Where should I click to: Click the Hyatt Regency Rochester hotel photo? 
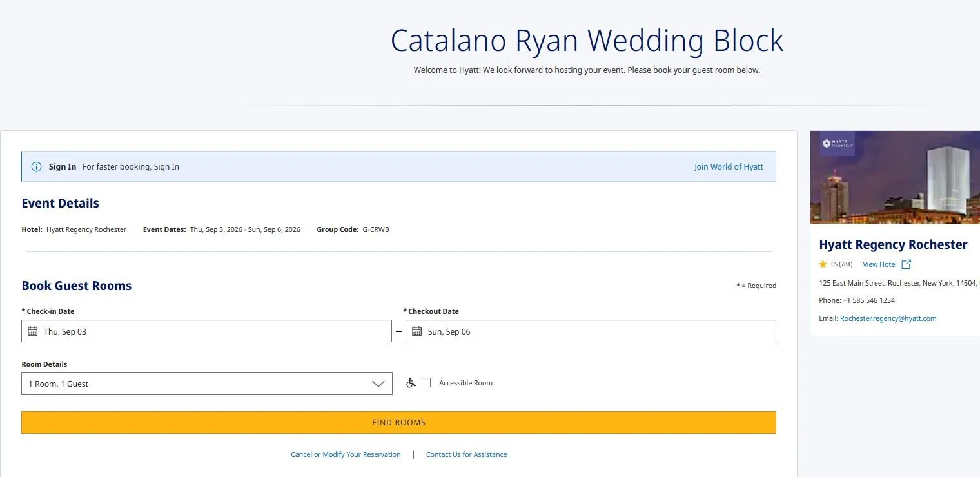click(895, 177)
